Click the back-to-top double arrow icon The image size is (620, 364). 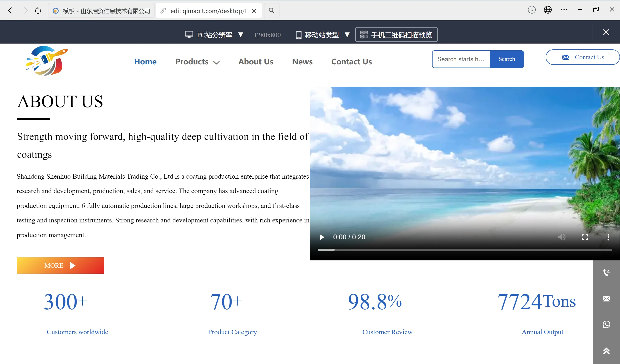pyautogui.click(x=606, y=351)
